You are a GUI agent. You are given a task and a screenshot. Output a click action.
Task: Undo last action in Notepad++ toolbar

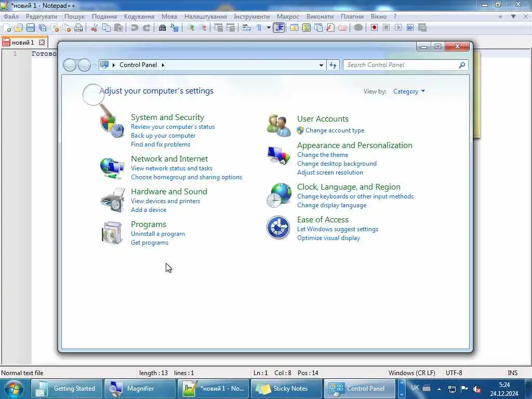135,28
